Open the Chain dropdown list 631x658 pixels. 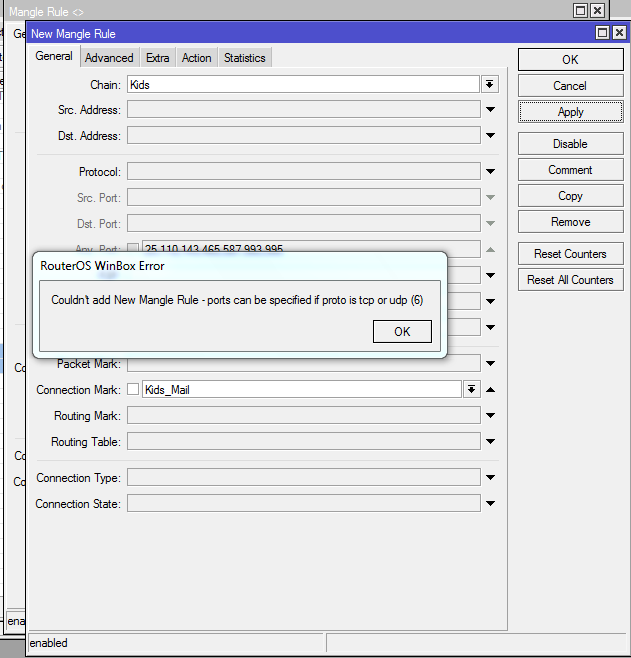click(490, 84)
